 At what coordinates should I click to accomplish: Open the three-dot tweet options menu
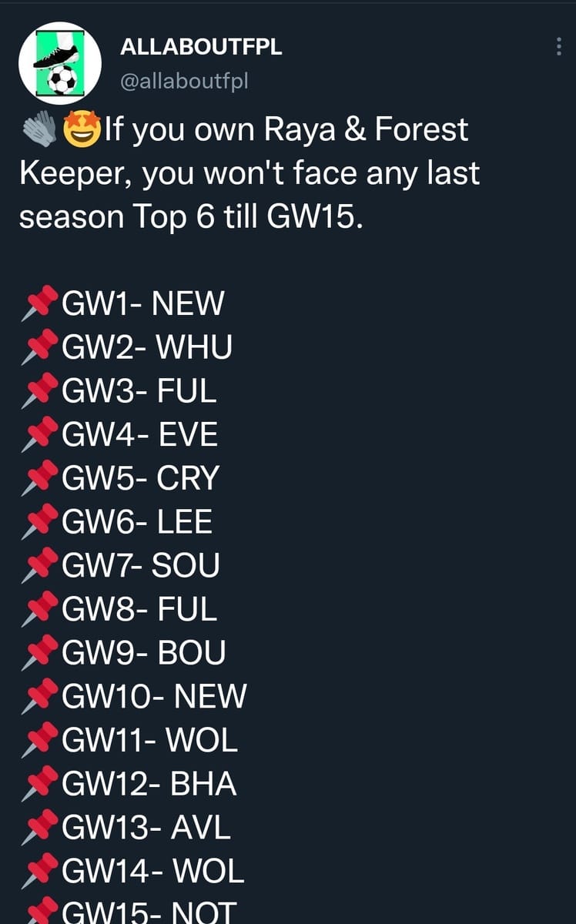[558, 46]
